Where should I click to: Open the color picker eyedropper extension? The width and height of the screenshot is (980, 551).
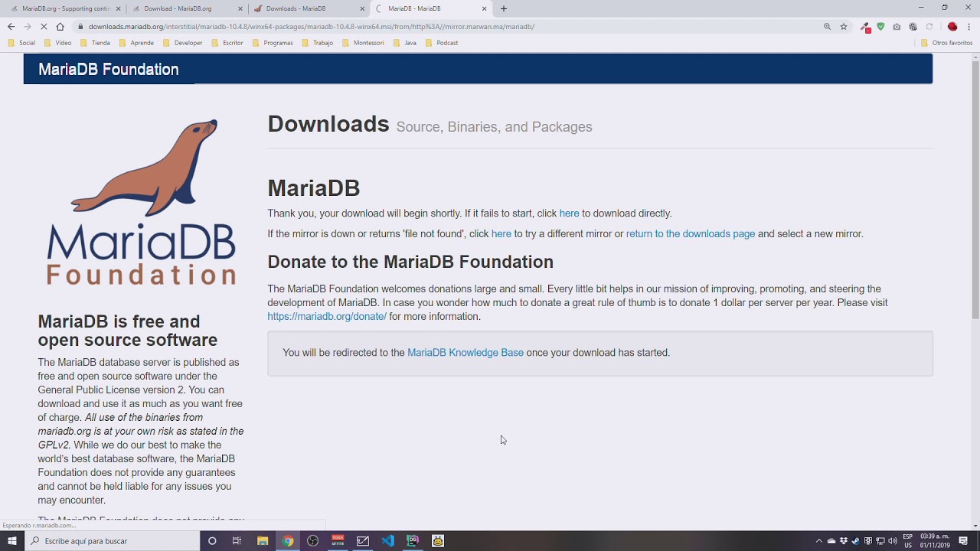(x=865, y=27)
